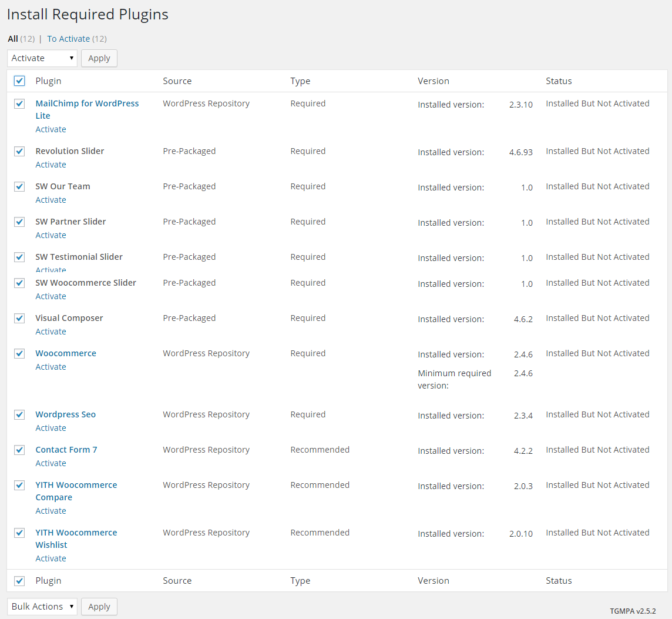
Task: Activate YITH Woocommerce Compare
Action: point(51,511)
